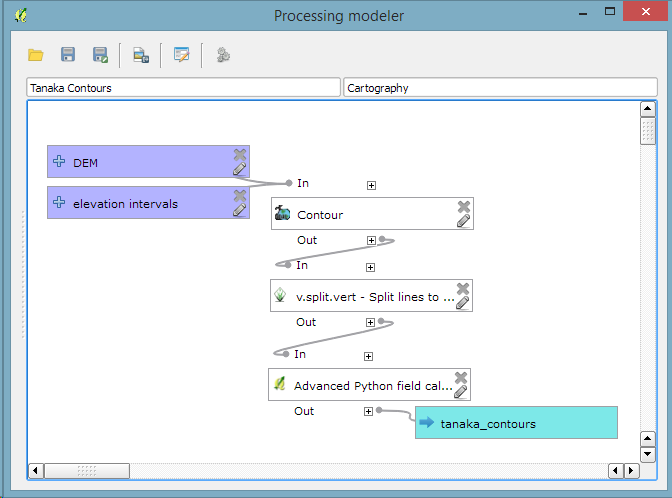The height and width of the screenshot is (498, 672).
Task: Expand In parameters above v.split.vert
Action: pos(371,267)
